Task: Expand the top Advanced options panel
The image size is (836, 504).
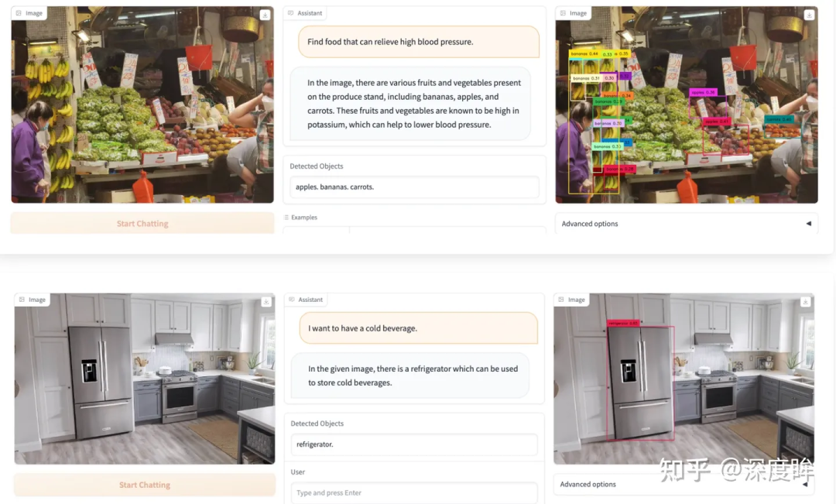Action: [x=686, y=224]
